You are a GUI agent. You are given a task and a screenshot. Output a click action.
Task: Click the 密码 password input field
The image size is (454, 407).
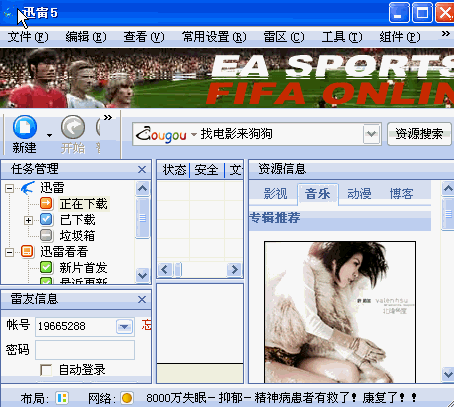pyautogui.click(x=85, y=350)
